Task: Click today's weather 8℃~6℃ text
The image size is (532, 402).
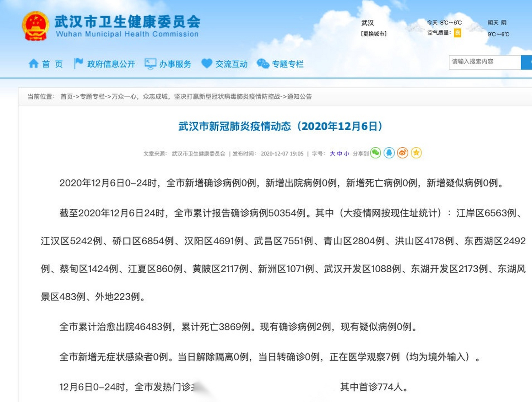Action: click(x=451, y=23)
